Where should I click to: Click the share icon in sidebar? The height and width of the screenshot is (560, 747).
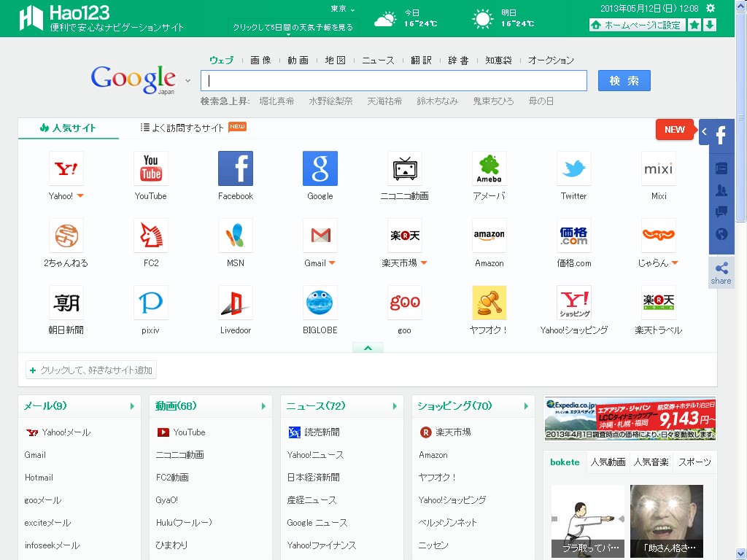pyautogui.click(x=721, y=273)
